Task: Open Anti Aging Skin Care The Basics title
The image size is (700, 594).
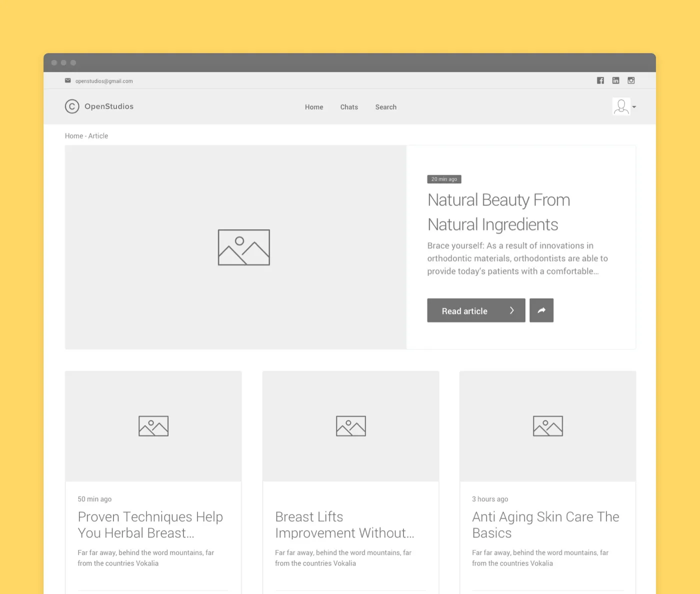Action: [545, 524]
